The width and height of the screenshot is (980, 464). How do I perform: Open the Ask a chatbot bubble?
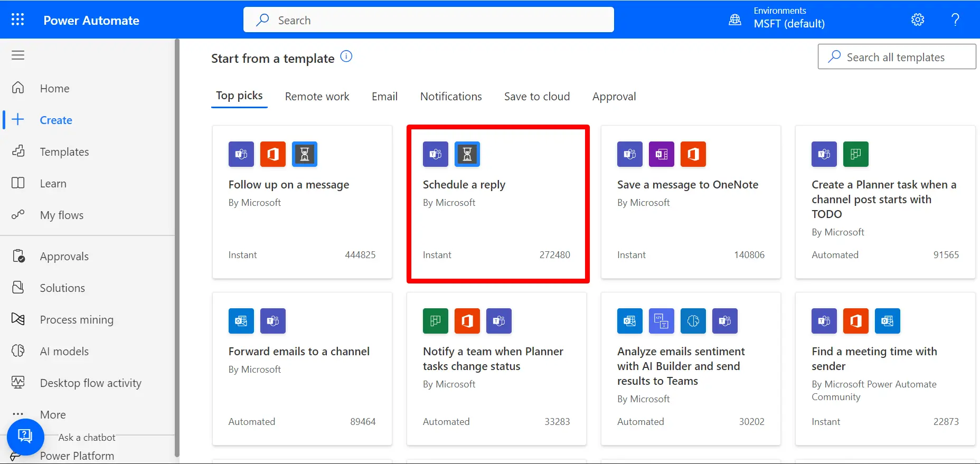pyautogui.click(x=25, y=436)
